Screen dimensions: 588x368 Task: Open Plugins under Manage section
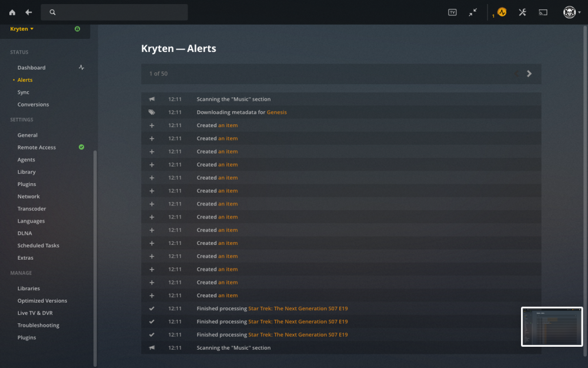(26, 337)
